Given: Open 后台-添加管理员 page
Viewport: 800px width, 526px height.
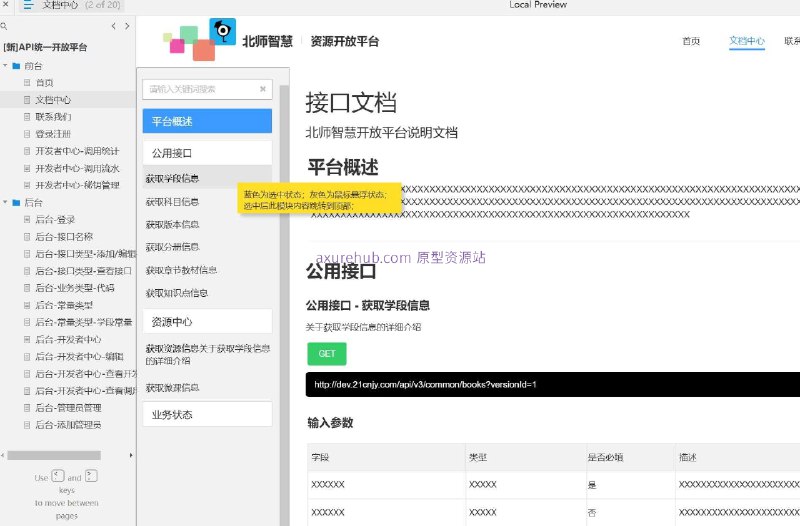Looking at the screenshot, I should click(x=68, y=425).
